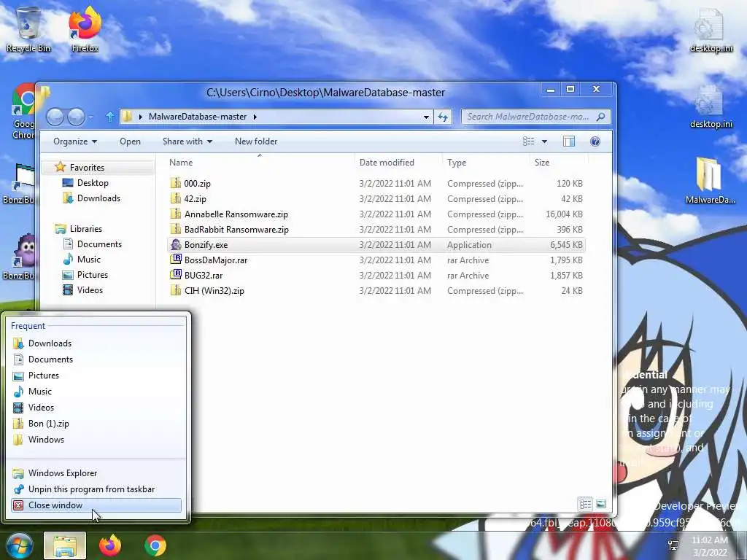Click the Back navigation arrow in Explorer
Viewport: 747px width, 560px height.
pyautogui.click(x=55, y=117)
